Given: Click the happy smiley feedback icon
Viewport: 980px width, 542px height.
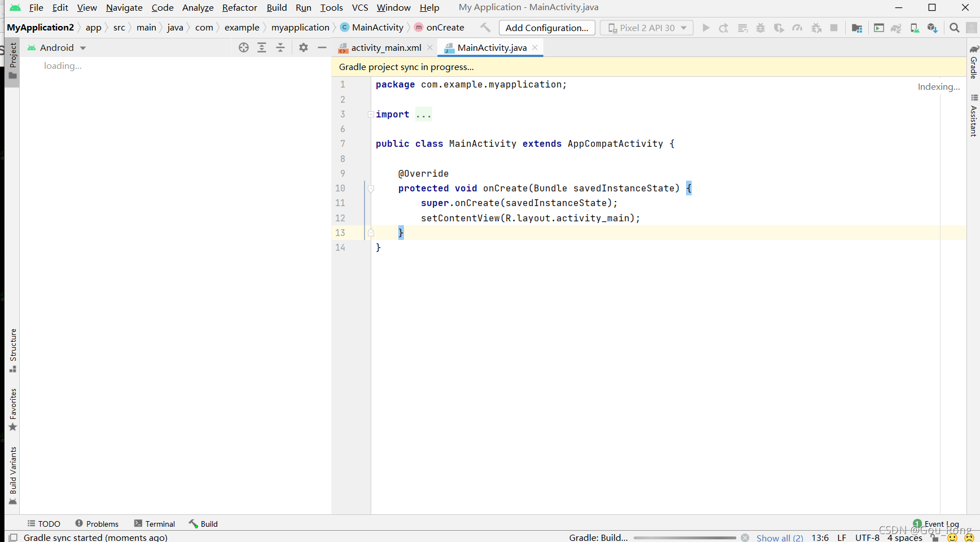Looking at the screenshot, I should pyautogui.click(x=953, y=538).
